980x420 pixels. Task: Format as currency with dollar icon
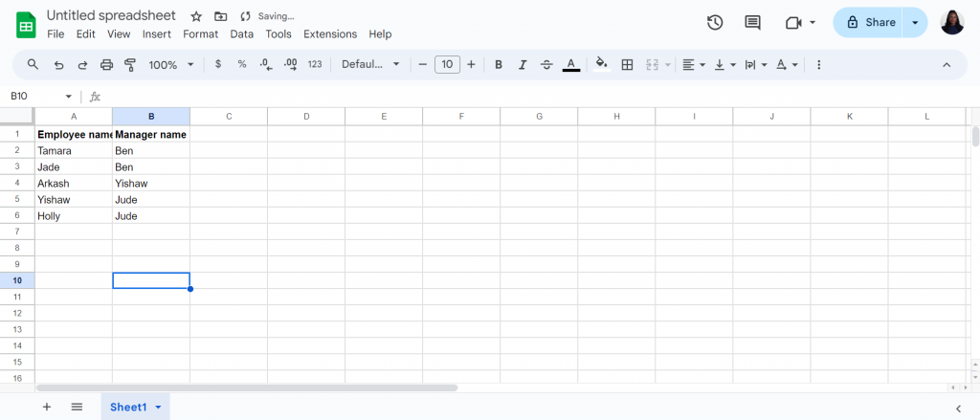click(x=217, y=64)
